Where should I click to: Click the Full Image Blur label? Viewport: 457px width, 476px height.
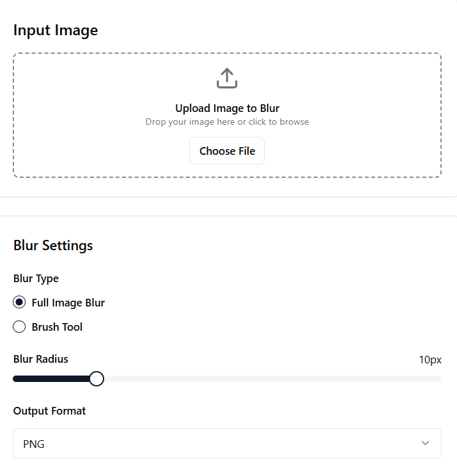coord(68,303)
